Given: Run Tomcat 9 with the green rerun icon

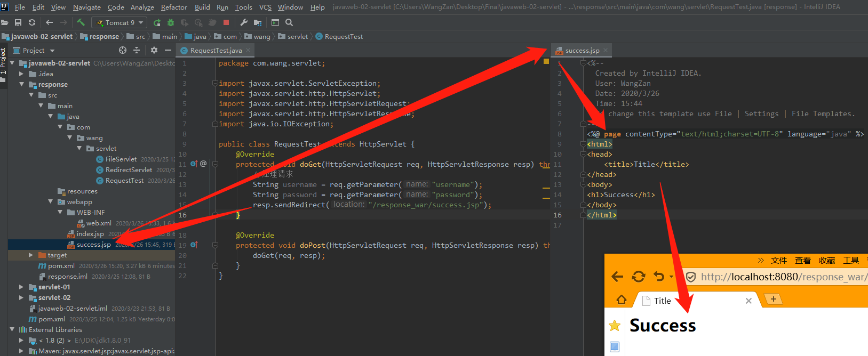Looking at the screenshot, I should [x=157, y=22].
